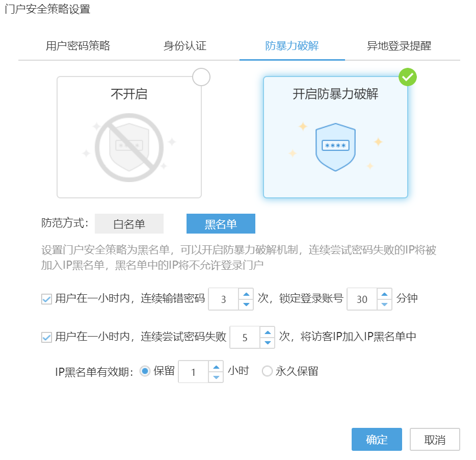Select the 永久保留 radio option
This screenshot has width=476, height=460.
[267, 371]
